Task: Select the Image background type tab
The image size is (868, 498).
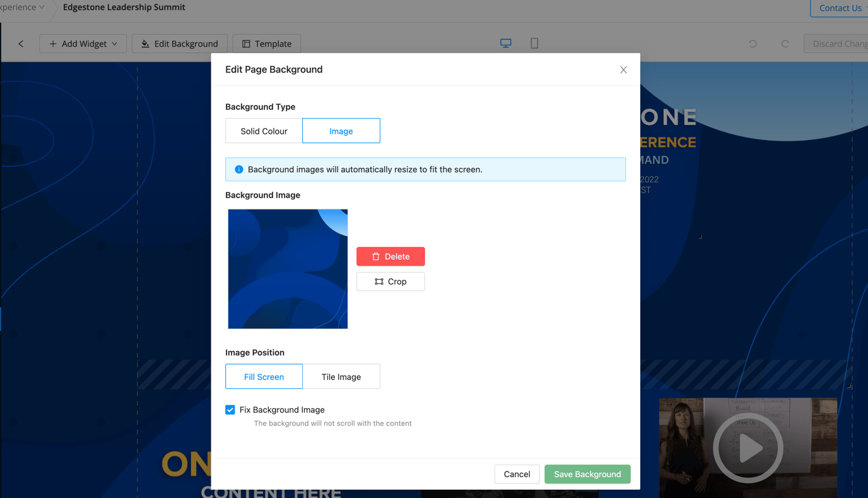Action: [341, 131]
